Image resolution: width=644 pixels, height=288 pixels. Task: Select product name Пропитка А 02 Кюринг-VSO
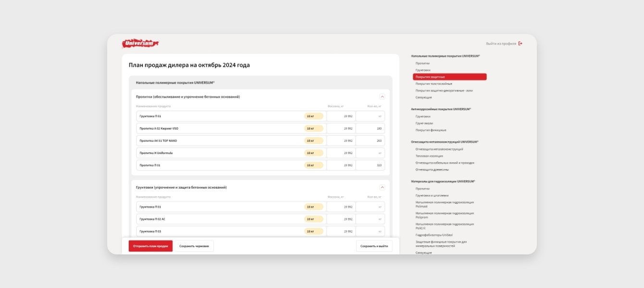159,129
